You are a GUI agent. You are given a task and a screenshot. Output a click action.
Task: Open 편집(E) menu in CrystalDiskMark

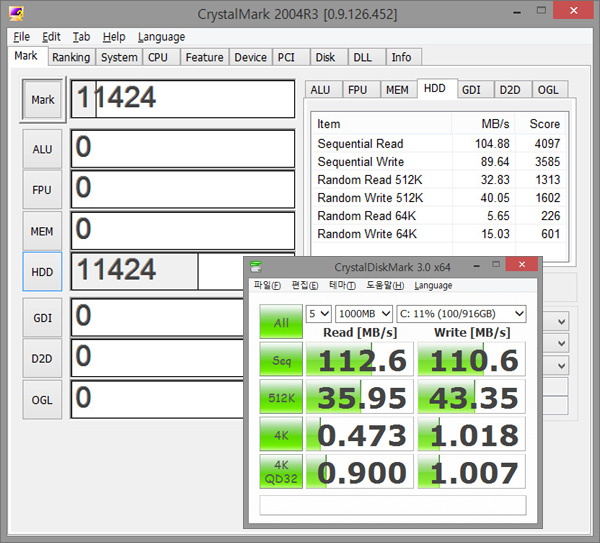305,285
